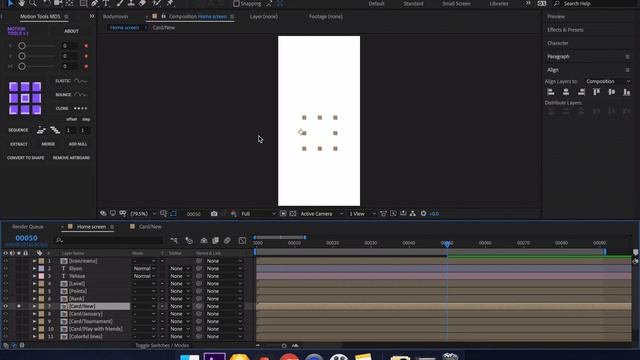
Task: Click the descending Sequence stairs icon
Action: tap(55, 130)
